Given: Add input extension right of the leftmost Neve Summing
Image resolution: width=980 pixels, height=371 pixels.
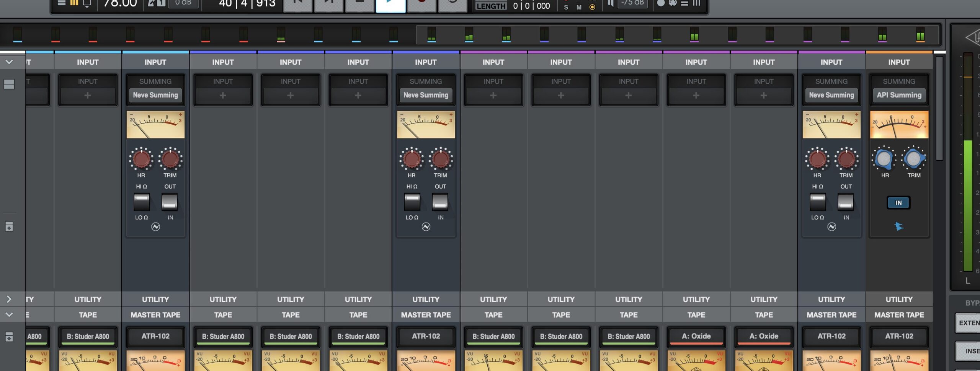Looking at the screenshot, I should coord(223,95).
